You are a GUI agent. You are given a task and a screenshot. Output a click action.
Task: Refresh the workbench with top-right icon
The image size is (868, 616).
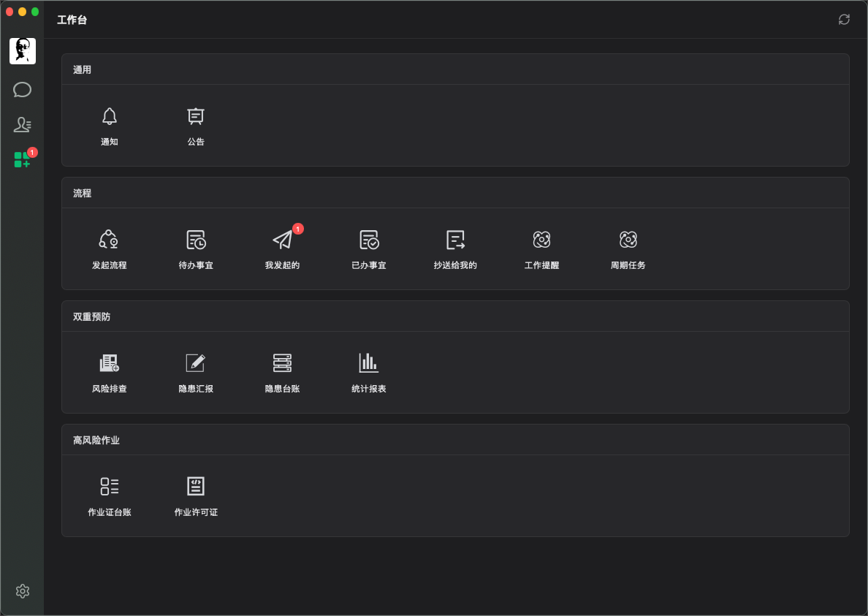[844, 20]
